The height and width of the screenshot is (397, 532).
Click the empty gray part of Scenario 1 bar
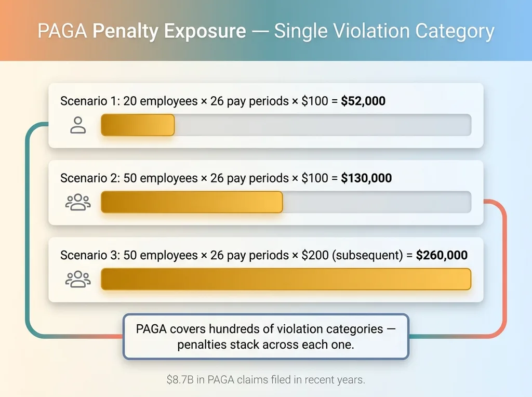coord(322,125)
